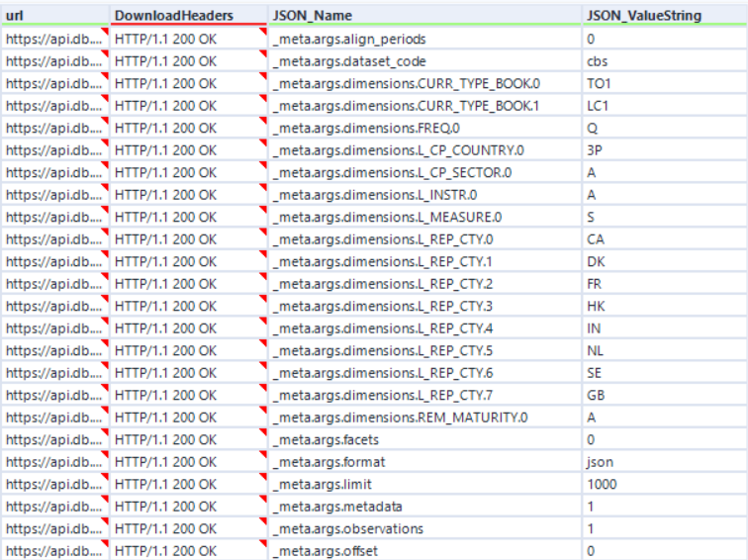The image size is (748, 560).
Task: Select the L_INSTR.0 name cell
Action: pyautogui.click(x=424, y=195)
